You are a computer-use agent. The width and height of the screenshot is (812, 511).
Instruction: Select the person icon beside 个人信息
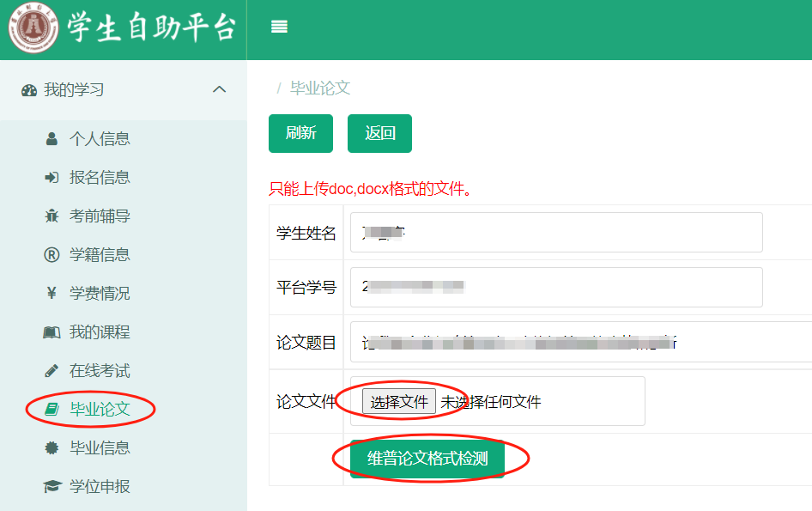[x=53, y=138]
